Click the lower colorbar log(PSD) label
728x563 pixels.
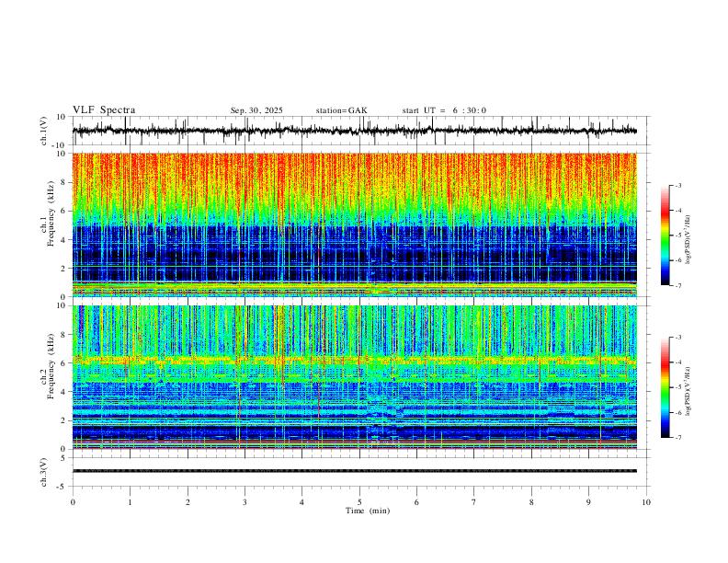click(x=688, y=391)
